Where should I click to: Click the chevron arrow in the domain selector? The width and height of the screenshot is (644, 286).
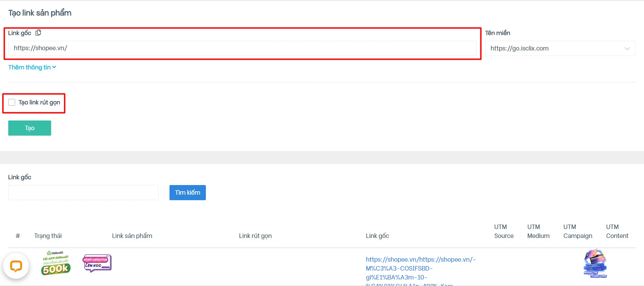(627, 48)
